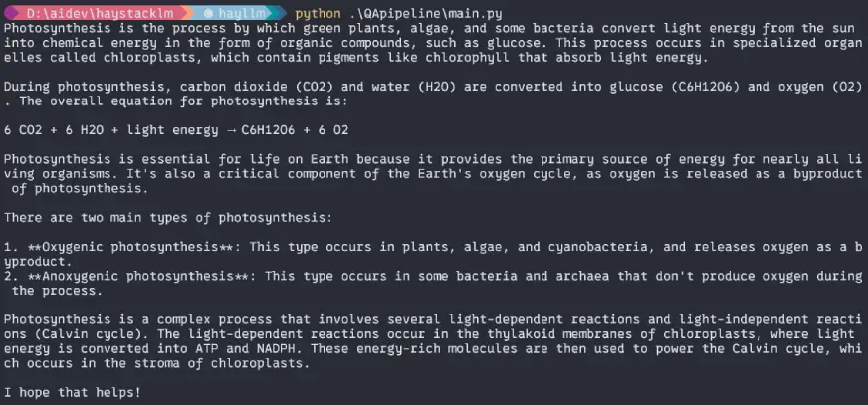Viewport: 868px width, 405px height.
Task: Click the list number 1. marker
Action: pyautogui.click(x=10, y=246)
